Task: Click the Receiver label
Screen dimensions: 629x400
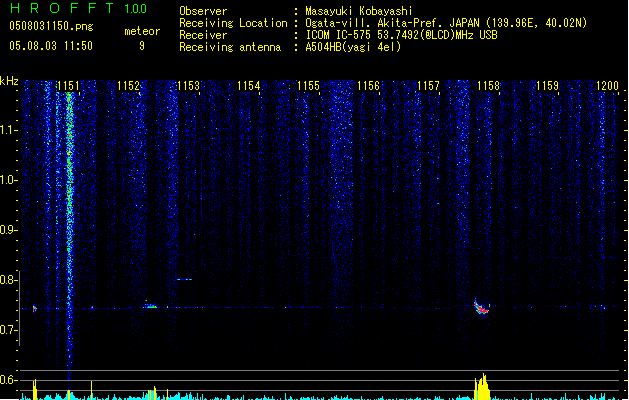Action: pyautogui.click(x=203, y=35)
